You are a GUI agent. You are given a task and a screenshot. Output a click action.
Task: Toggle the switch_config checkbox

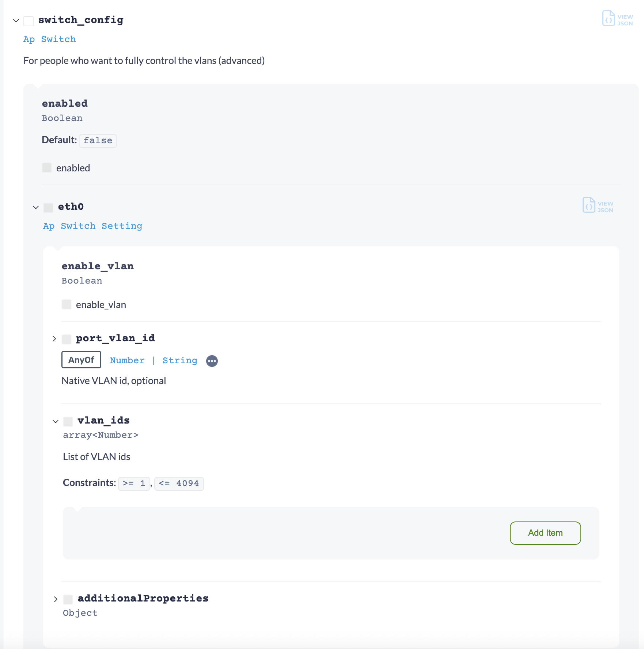(x=29, y=21)
